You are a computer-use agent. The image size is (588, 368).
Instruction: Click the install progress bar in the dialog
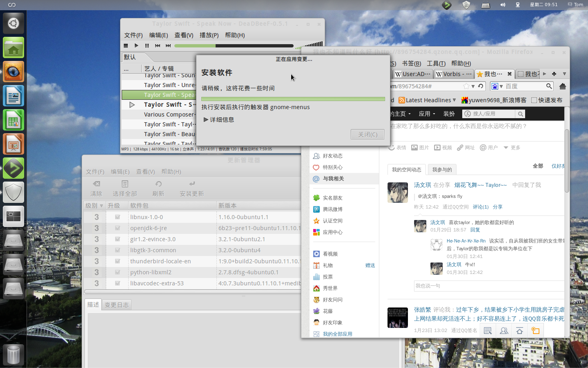pyautogui.click(x=293, y=99)
